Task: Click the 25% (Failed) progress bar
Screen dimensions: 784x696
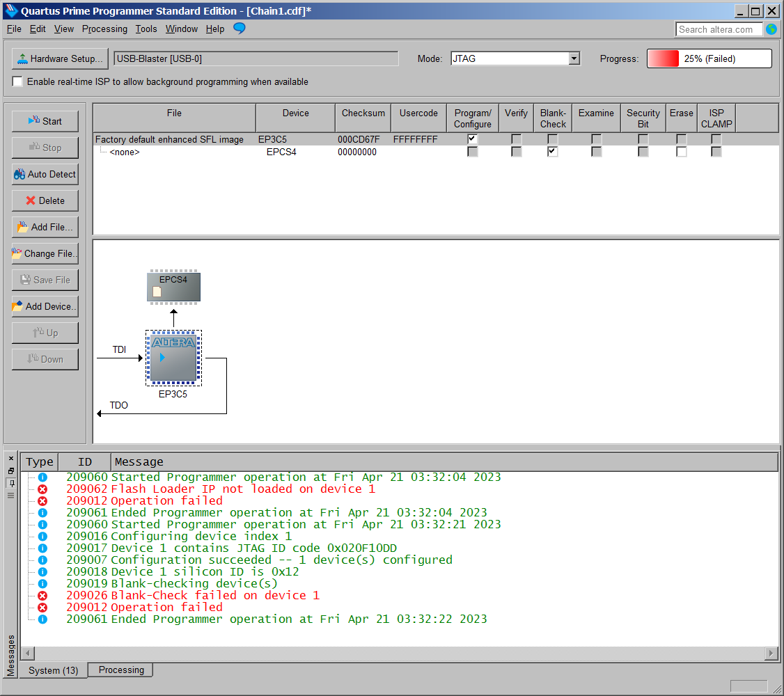Action: pos(709,58)
